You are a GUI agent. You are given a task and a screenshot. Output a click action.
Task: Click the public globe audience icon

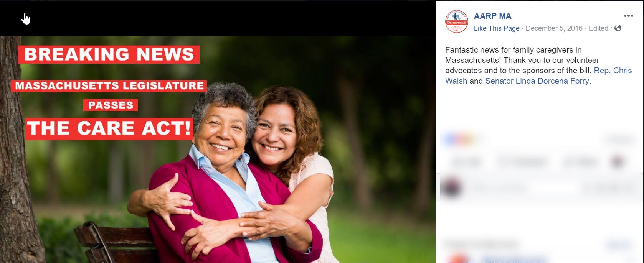pos(618,28)
